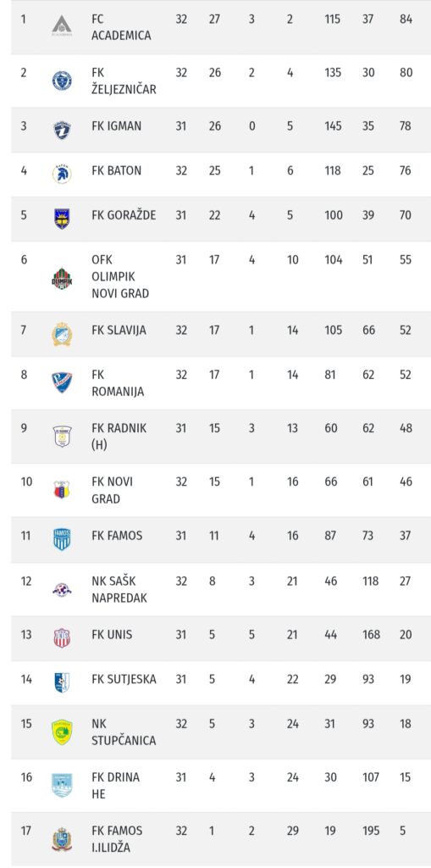Viewport: 431px width, 868px height.
Task: Click the FC Academica club logo
Action: (62, 25)
